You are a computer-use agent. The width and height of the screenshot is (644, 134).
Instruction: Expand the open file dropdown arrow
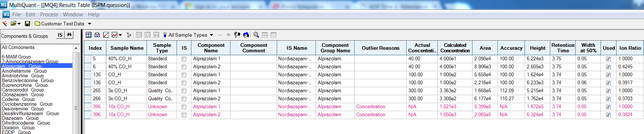19,24
